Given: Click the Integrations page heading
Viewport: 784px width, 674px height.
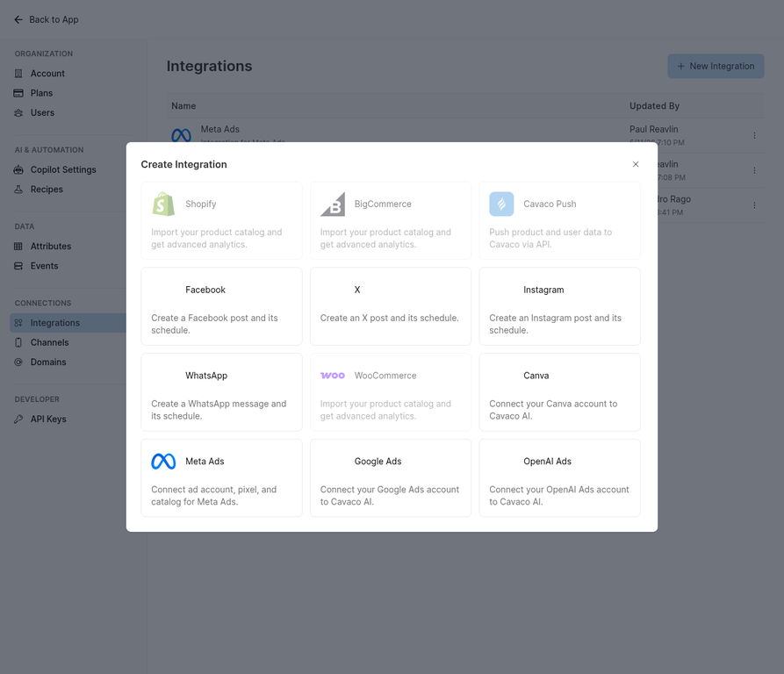Looking at the screenshot, I should click(209, 66).
